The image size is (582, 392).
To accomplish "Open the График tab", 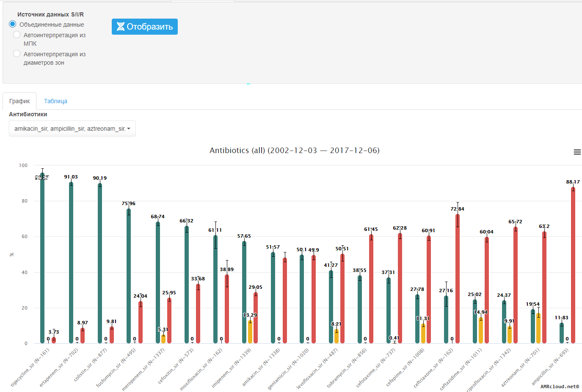I will (19, 101).
